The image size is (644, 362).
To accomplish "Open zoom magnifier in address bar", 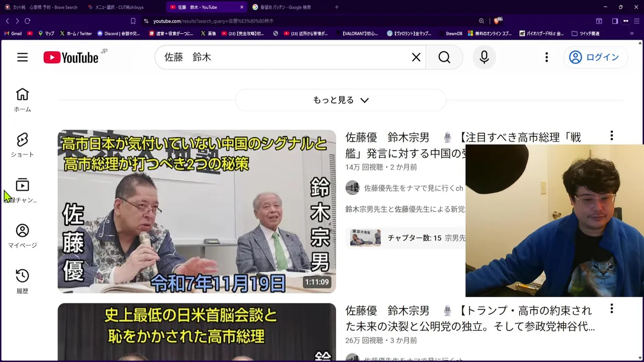I will pos(481,21).
